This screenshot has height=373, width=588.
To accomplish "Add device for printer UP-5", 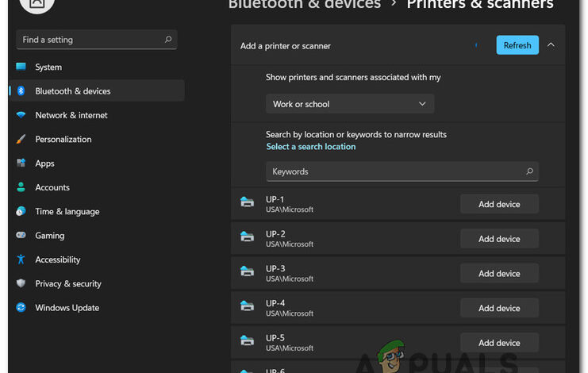I will click(x=499, y=343).
